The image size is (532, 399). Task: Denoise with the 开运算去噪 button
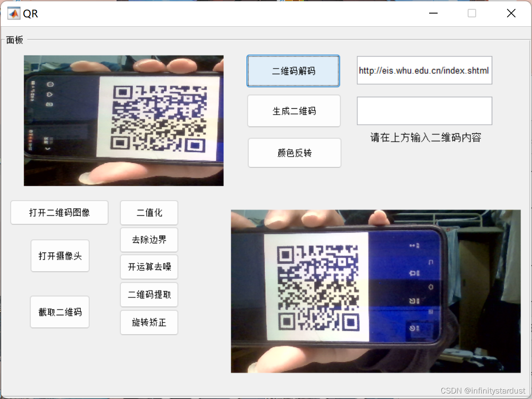pos(149,267)
